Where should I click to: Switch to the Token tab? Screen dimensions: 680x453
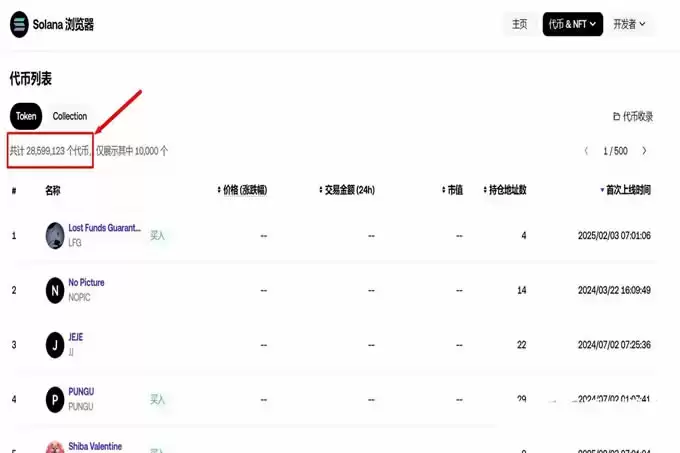pyautogui.click(x=26, y=116)
